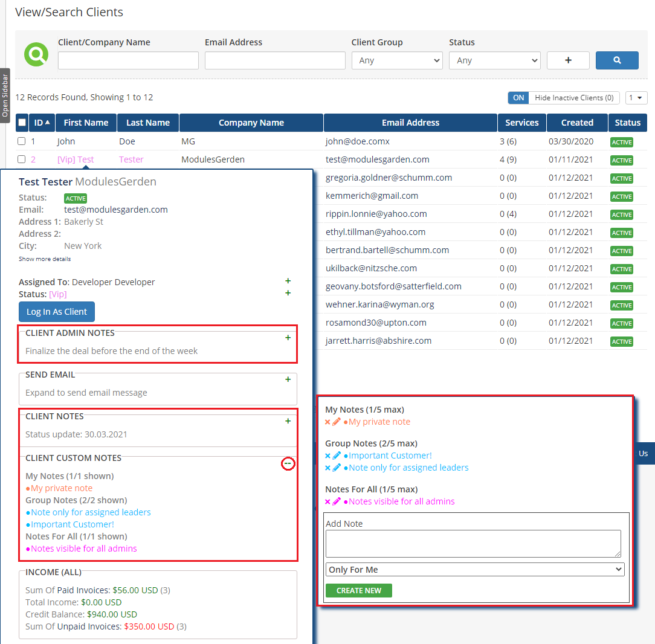
Task: Click client ID 2 link
Action: (x=33, y=159)
